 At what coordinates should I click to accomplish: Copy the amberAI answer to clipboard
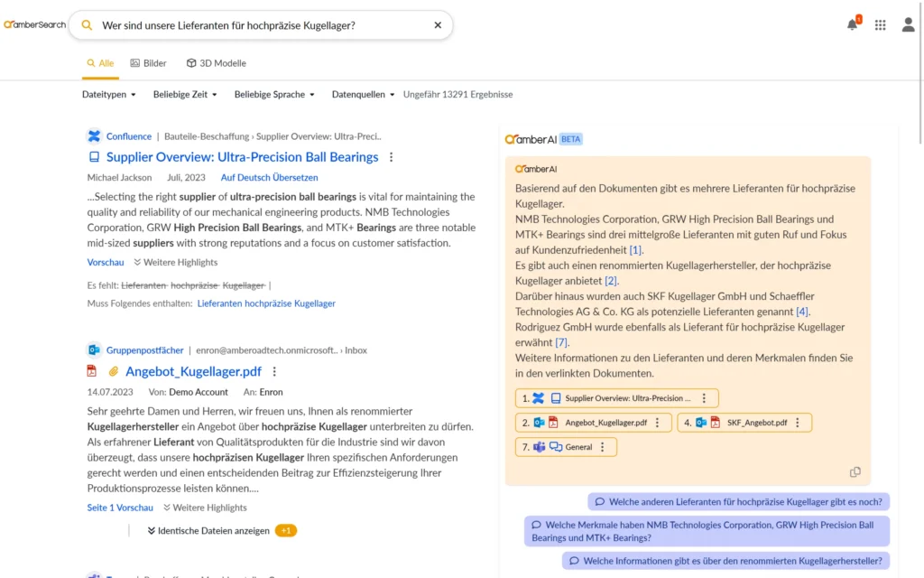[855, 471]
